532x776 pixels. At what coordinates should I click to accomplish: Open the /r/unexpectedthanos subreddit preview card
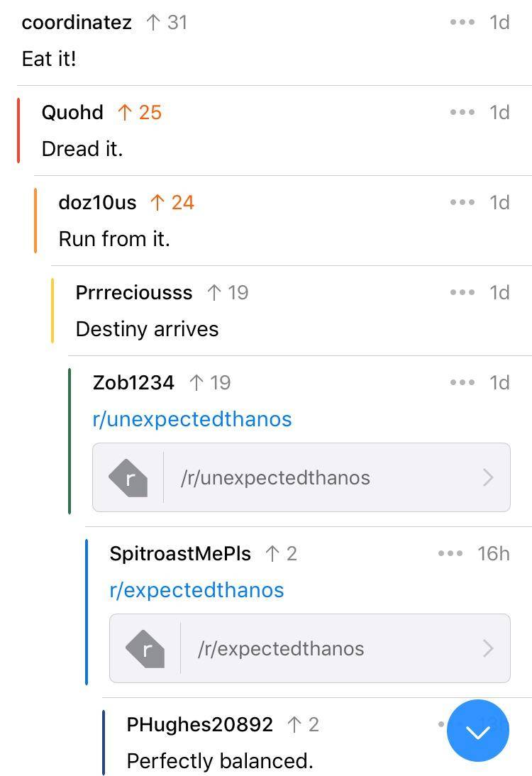click(x=301, y=477)
